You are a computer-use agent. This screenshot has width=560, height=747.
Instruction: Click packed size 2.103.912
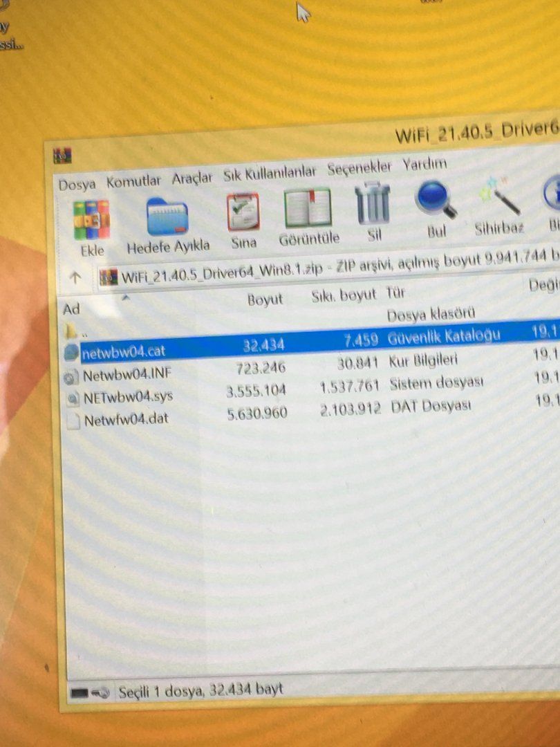[351, 409]
